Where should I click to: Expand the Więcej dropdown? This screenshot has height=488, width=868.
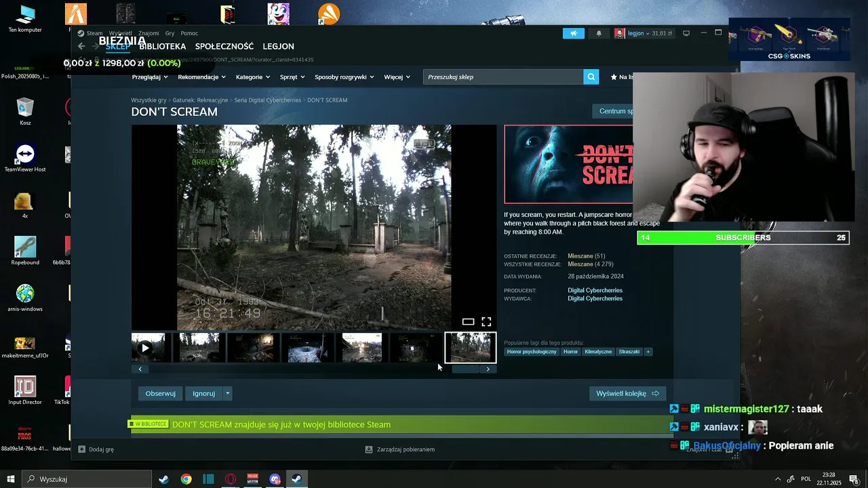coord(397,77)
